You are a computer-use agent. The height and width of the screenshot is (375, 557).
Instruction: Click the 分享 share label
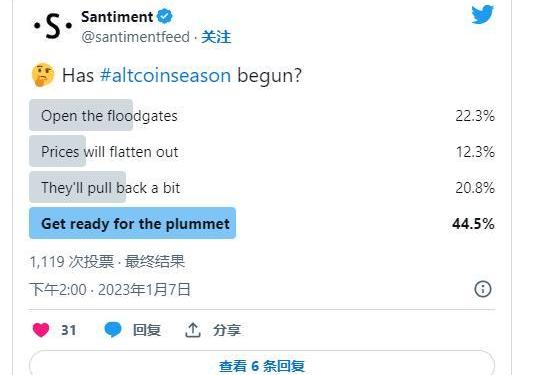tap(227, 330)
